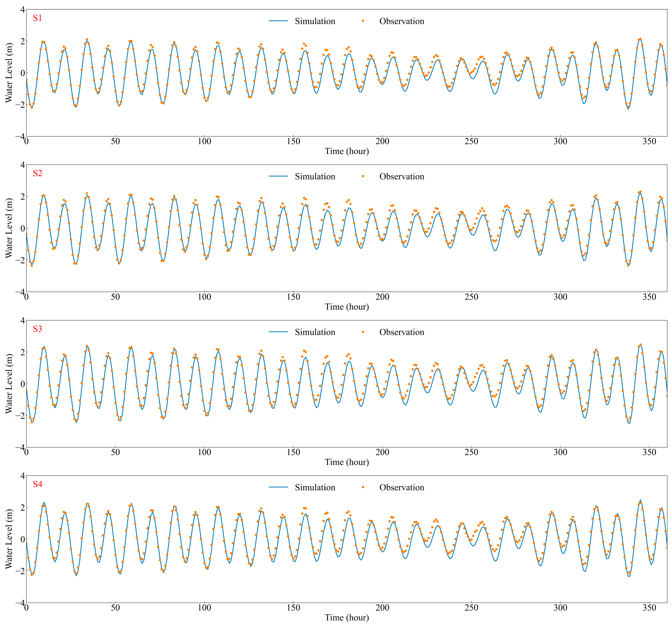
Task: Click the S2 panel label
Action: click(37, 173)
